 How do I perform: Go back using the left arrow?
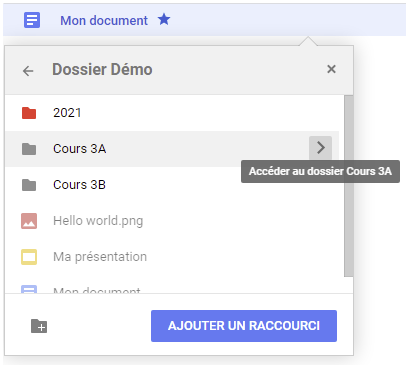(28, 71)
